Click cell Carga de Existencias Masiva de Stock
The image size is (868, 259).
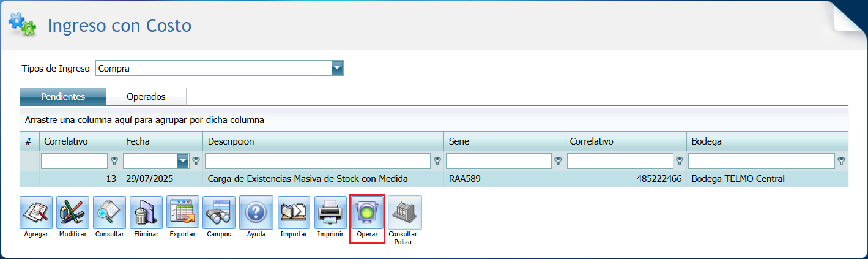(x=323, y=179)
